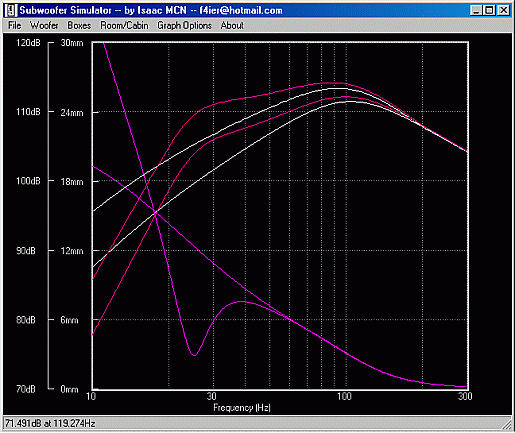Maximize the Subwoofer Simulator window

coord(489,10)
